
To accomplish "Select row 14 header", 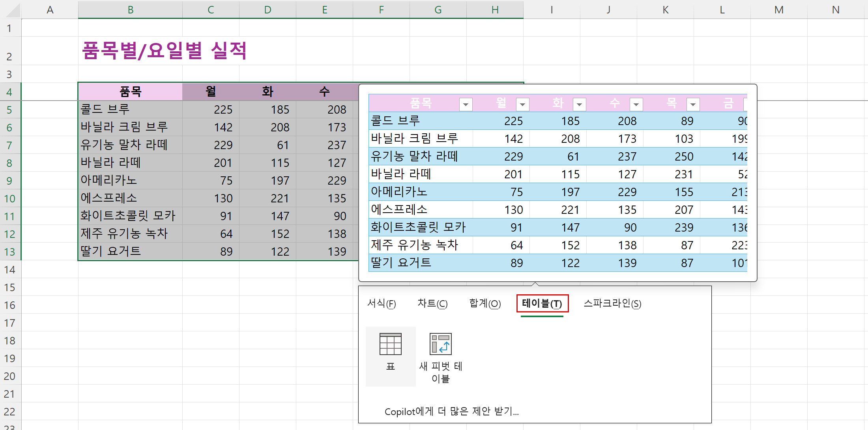I will 10,270.
